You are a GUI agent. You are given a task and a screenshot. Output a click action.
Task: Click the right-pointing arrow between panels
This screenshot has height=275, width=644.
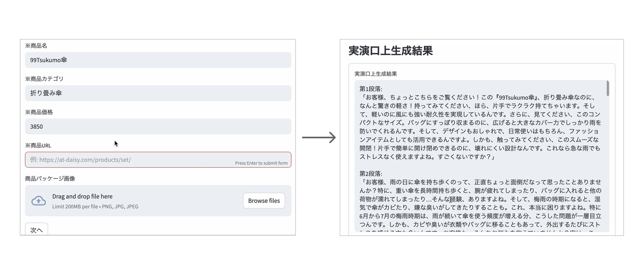coord(319,137)
